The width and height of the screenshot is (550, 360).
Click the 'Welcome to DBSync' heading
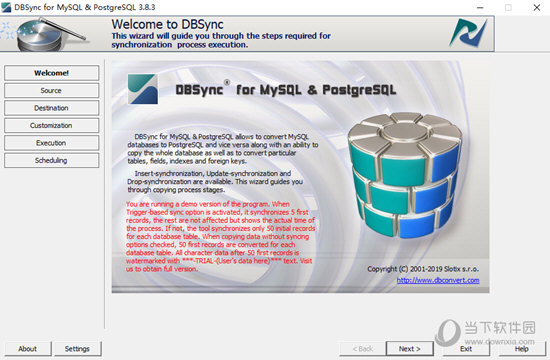pos(167,24)
